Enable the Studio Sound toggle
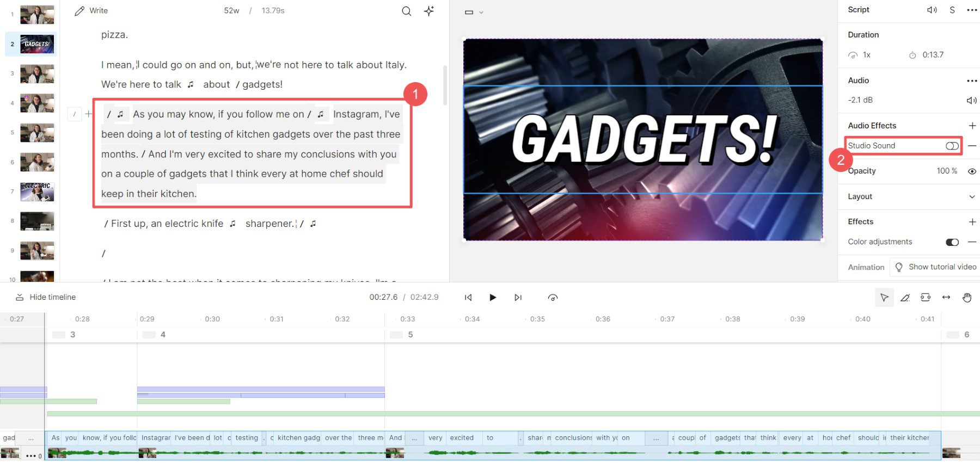This screenshot has height=463, width=980. click(952, 146)
